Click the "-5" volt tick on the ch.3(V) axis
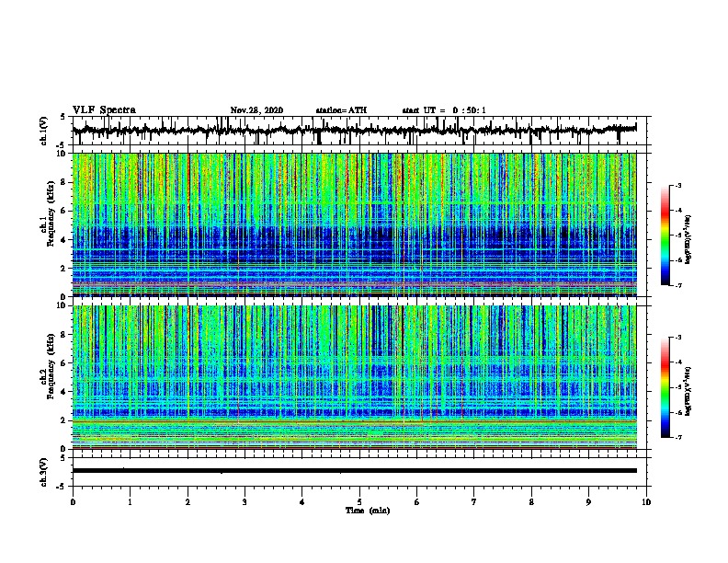The image size is (728, 563). click(63, 487)
